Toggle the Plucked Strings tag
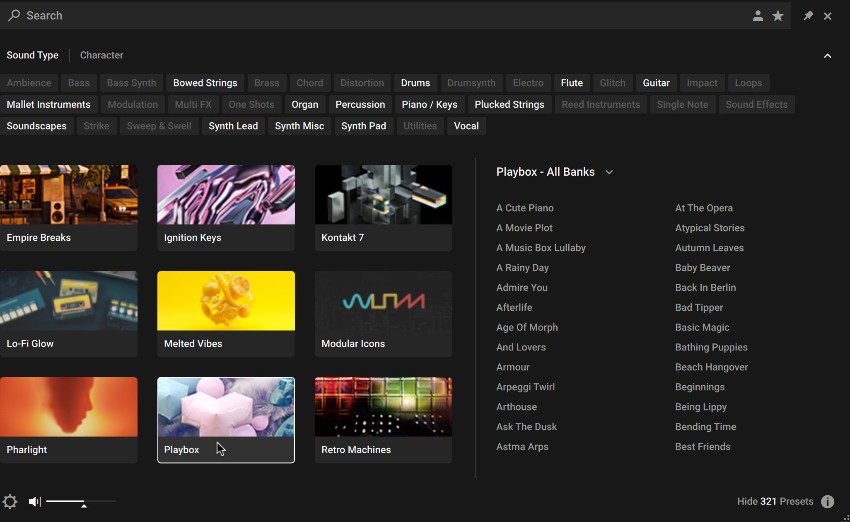850x522 pixels. (x=509, y=105)
